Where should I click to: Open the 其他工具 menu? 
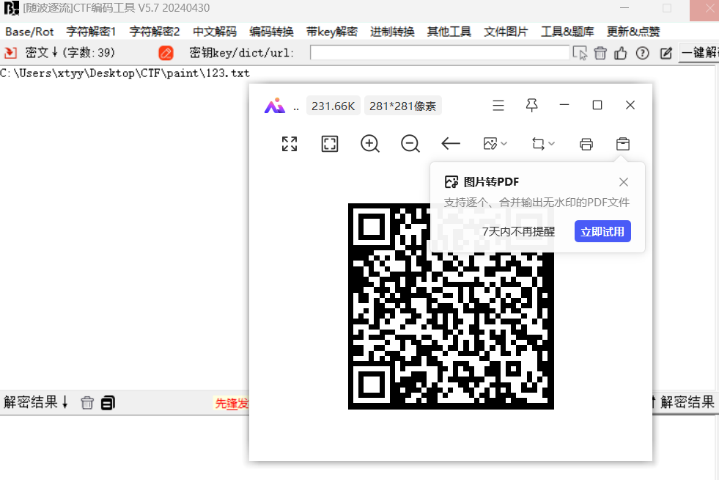[x=449, y=32]
